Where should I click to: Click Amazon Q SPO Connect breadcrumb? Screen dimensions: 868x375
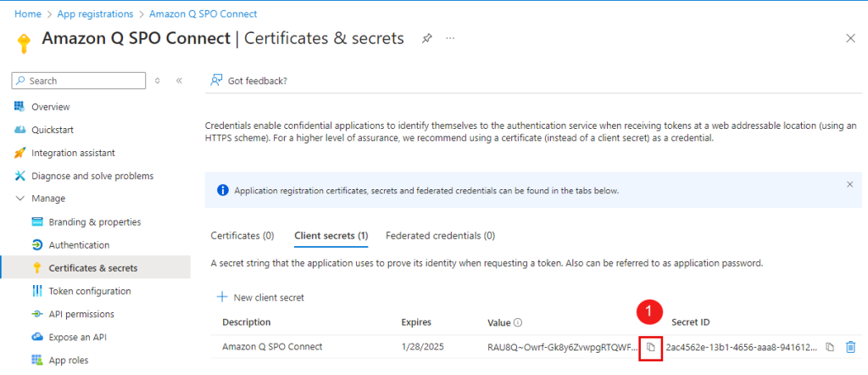(x=203, y=14)
